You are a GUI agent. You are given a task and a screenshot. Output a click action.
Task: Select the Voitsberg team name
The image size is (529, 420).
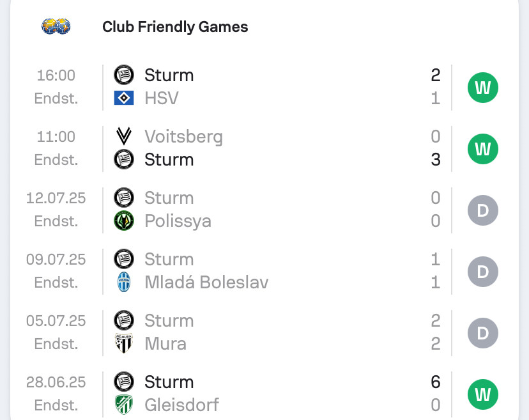[x=183, y=137]
